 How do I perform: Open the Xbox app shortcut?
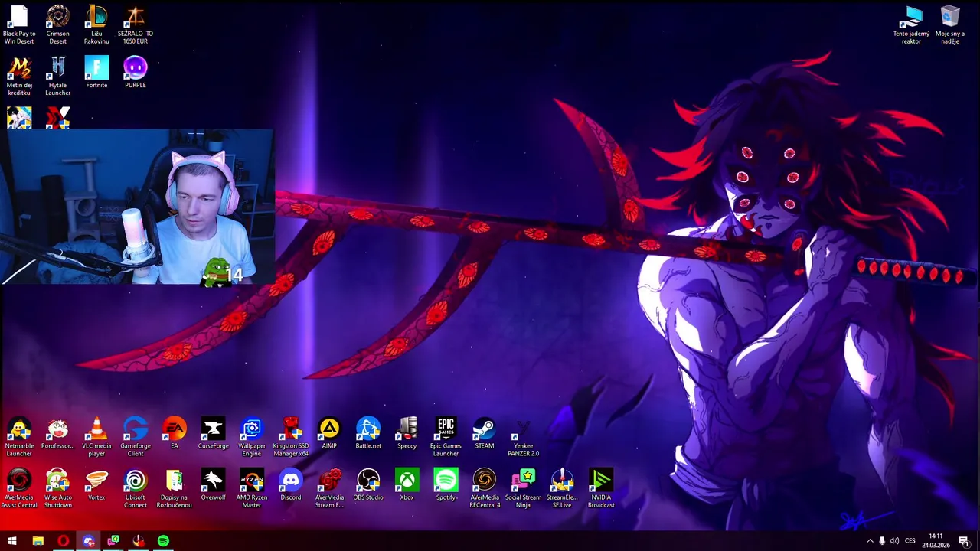point(407,484)
